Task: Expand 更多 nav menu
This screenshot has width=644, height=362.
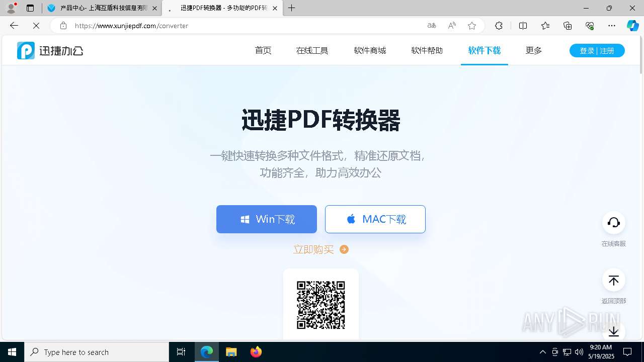Action: [534, 50]
